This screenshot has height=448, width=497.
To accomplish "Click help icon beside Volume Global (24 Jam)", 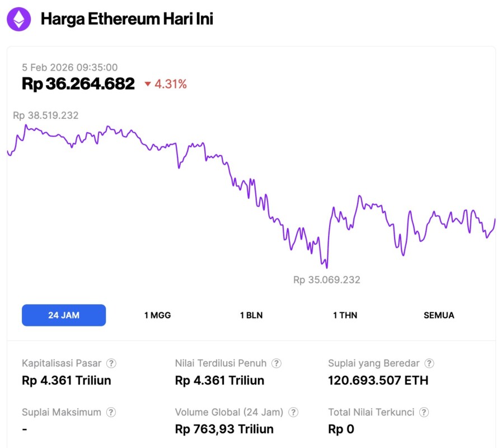I will point(293,413).
